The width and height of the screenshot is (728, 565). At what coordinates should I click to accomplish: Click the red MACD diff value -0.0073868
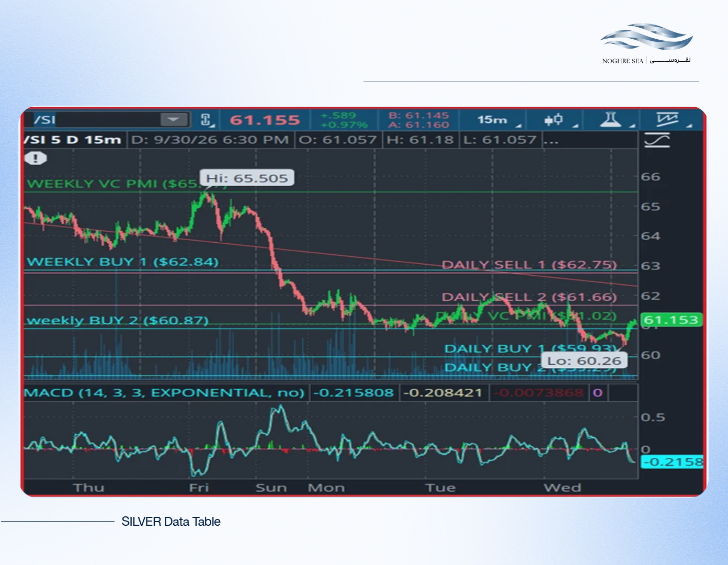pyautogui.click(x=539, y=392)
